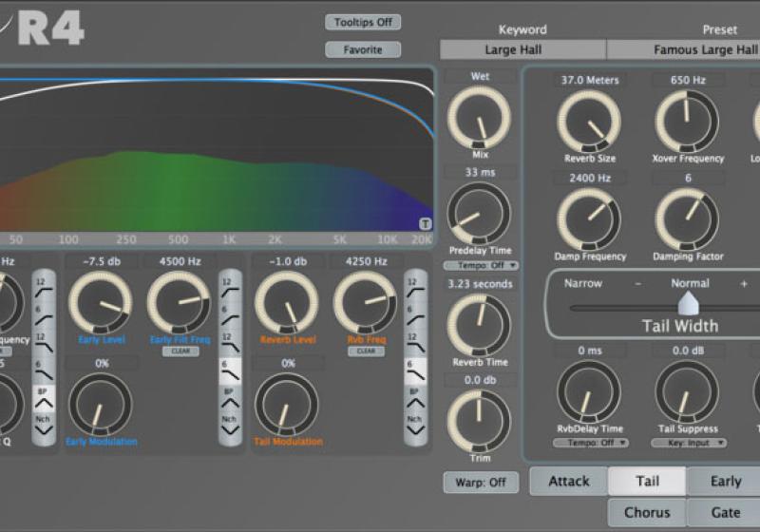Click the Tail Modulation knob
The width and height of the screenshot is (760, 532).
point(287,404)
